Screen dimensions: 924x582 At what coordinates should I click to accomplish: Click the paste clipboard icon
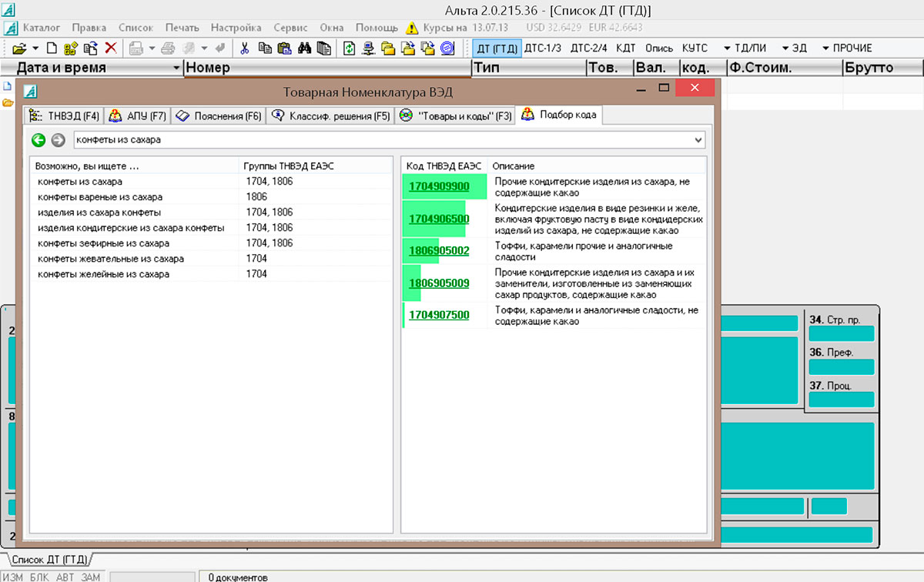click(285, 48)
